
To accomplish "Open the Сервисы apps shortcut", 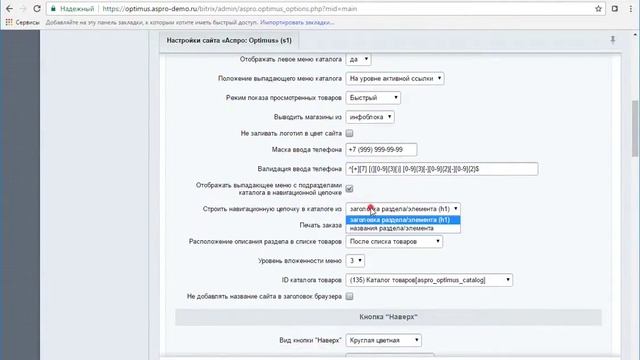I will pyautogui.click(x=22, y=22).
